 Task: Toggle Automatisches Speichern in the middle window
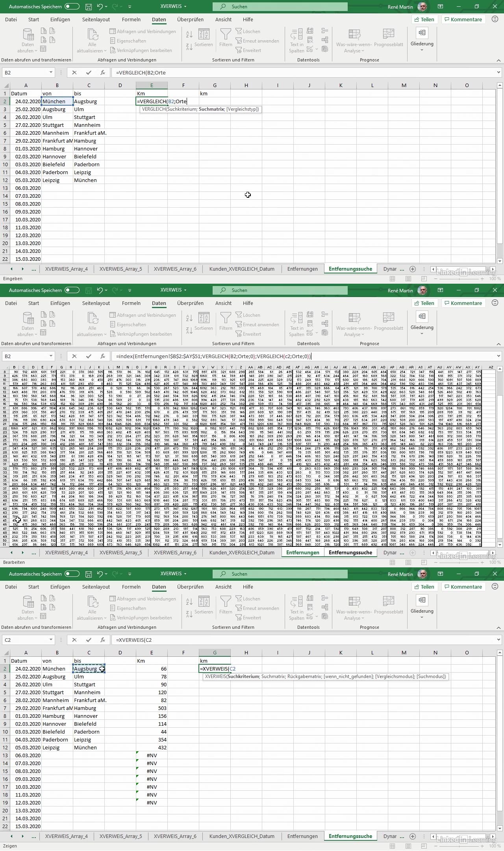point(72,290)
